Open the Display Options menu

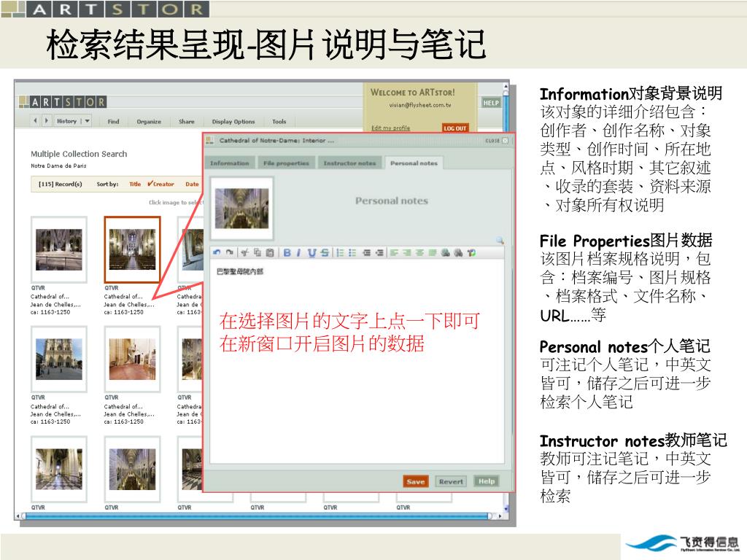pos(233,122)
